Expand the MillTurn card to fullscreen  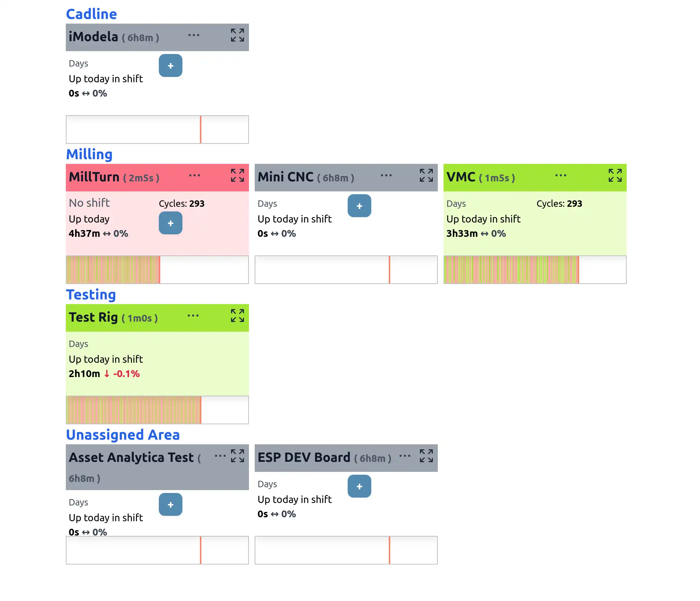[237, 176]
